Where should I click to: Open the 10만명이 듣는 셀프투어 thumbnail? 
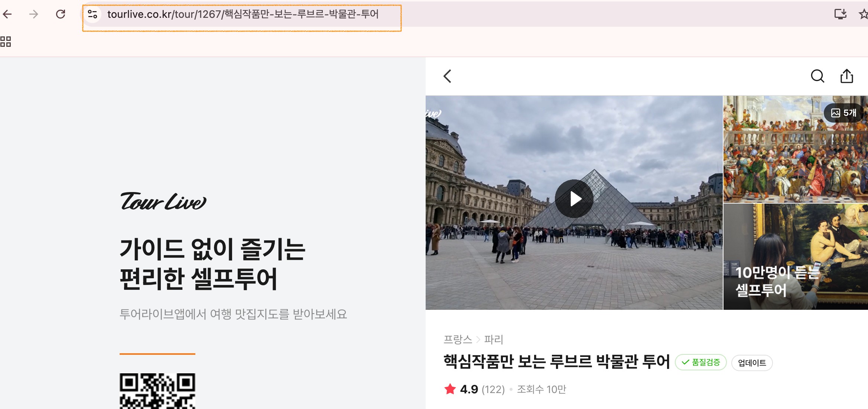tap(795, 256)
